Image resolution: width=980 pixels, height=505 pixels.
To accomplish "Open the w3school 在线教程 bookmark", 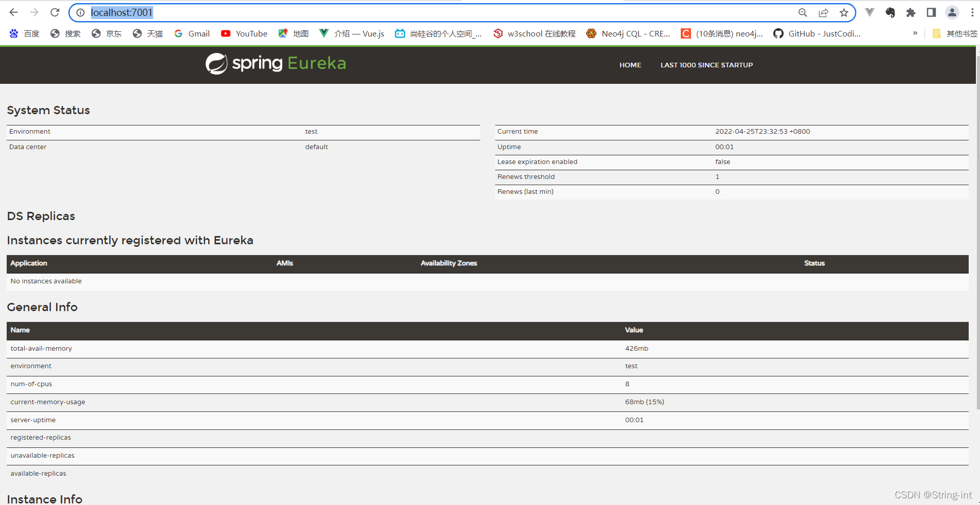I will tap(534, 33).
